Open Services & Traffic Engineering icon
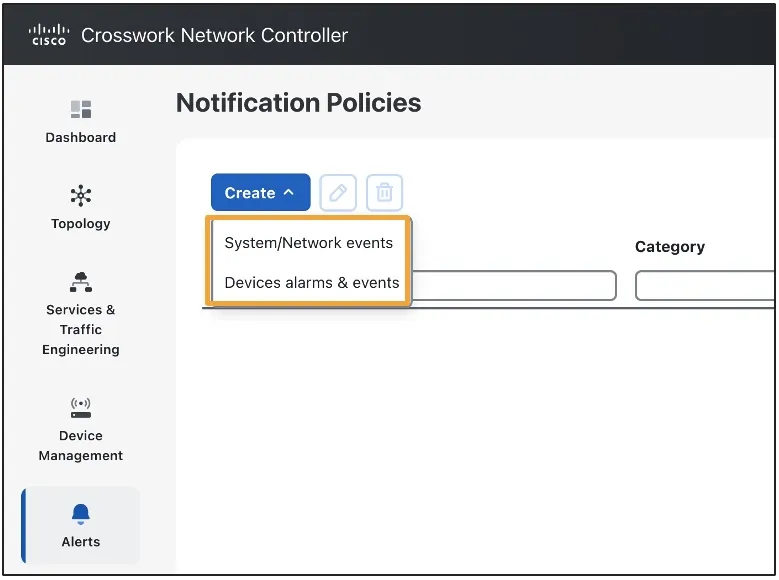This screenshot has width=779, height=580. [80, 282]
